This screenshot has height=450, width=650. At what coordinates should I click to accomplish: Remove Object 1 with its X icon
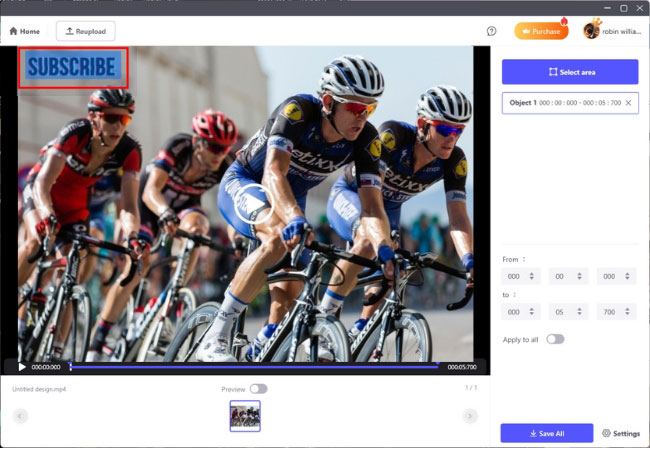628,103
